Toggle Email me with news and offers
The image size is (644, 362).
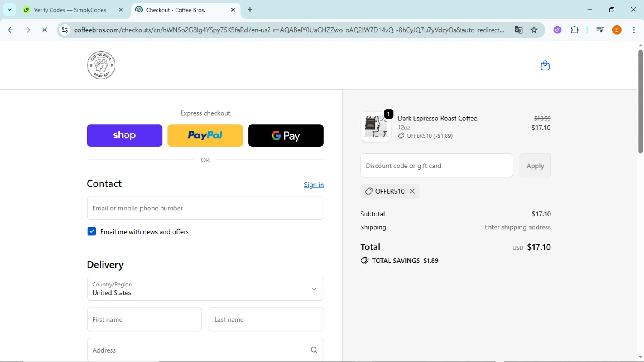click(x=91, y=231)
